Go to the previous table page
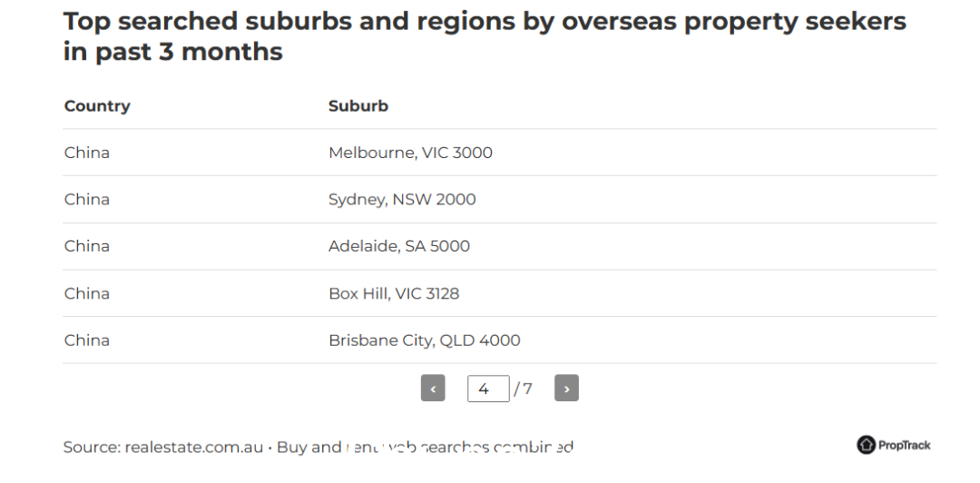Image resolution: width=980 pixels, height=483 pixels. pyautogui.click(x=433, y=388)
